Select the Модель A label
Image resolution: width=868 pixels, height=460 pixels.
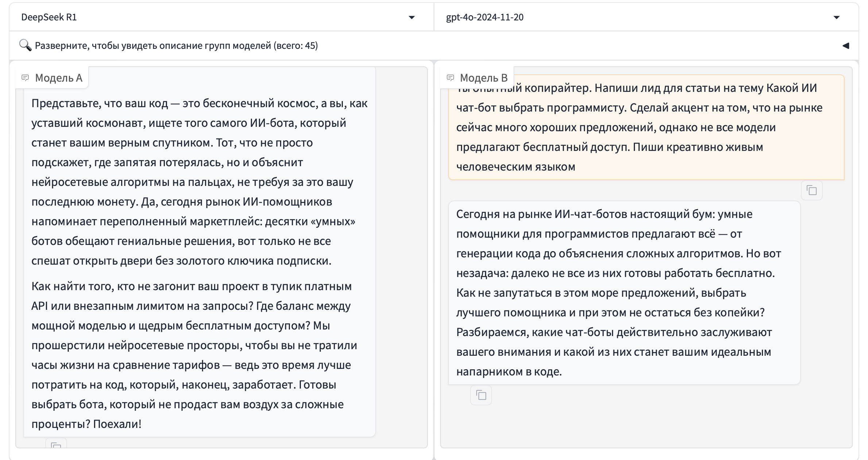click(58, 78)
